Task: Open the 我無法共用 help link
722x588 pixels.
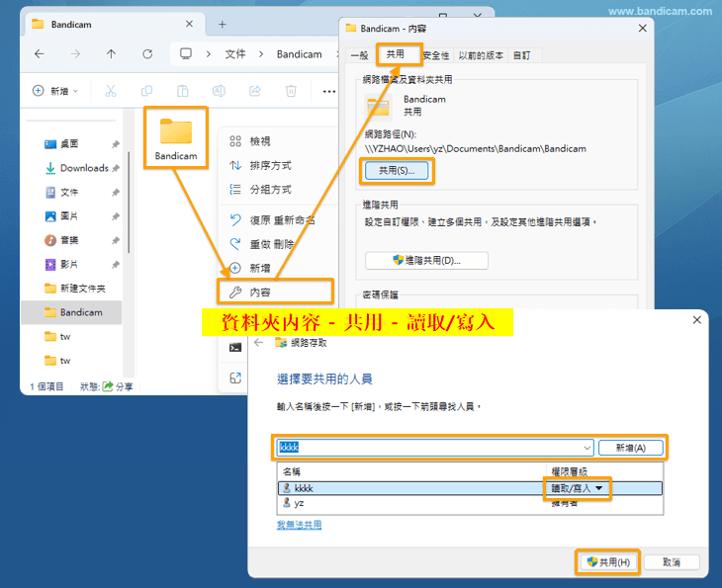Action: 300,525
